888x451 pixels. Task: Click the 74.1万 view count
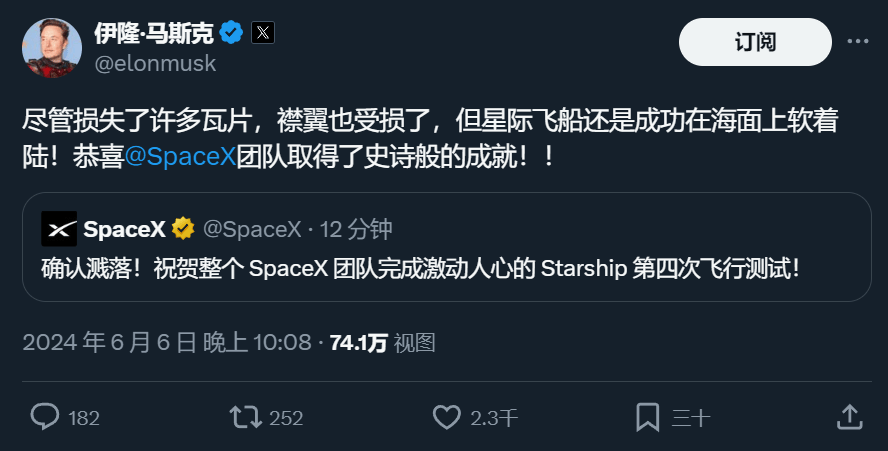click(358, 343)
